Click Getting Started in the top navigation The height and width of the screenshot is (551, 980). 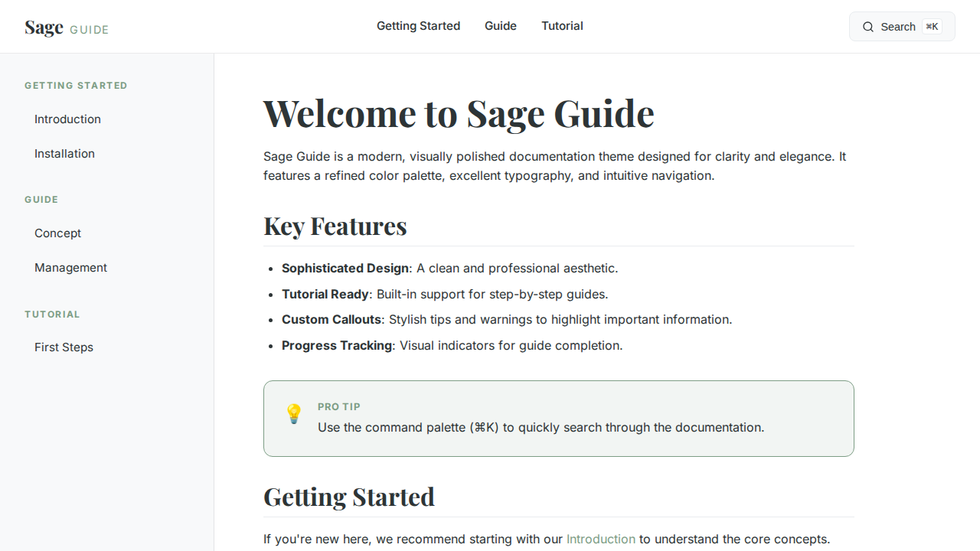(418, 26)
